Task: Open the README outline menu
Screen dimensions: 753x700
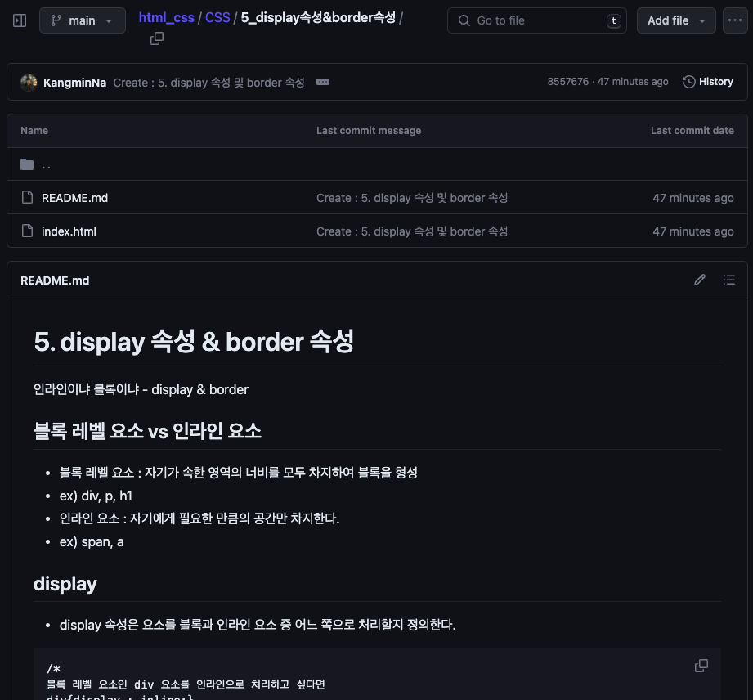Action: (x=729, y=280)
